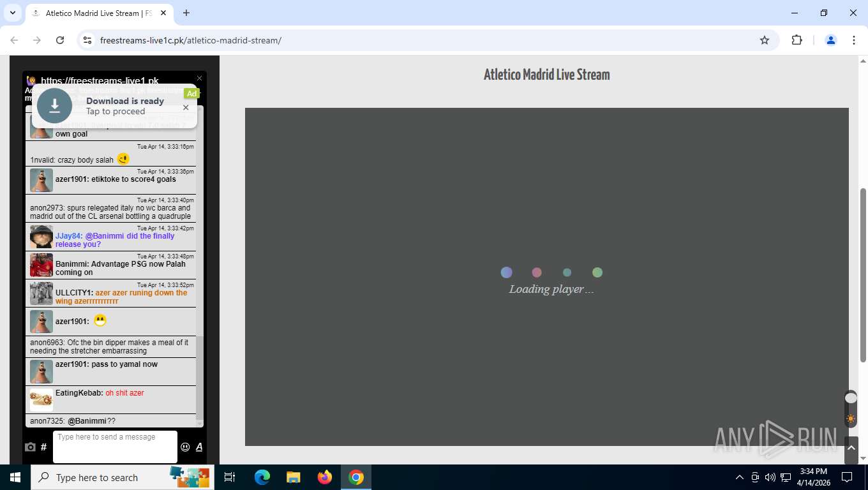Open the text formatting A icon

tap(199, 447)
